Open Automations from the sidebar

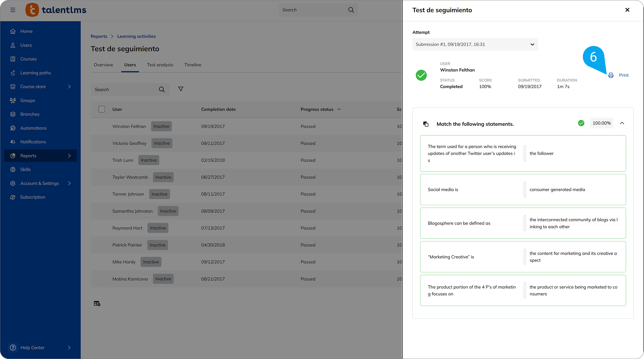point(33,128)
